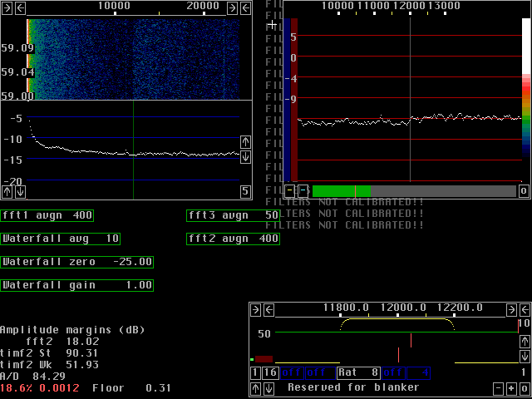The height and width of the screenshot is (399, 532).
Task: Click down-arrow on baseband graph's right edge
Action: pyautogui.click(x=525, y=357)
